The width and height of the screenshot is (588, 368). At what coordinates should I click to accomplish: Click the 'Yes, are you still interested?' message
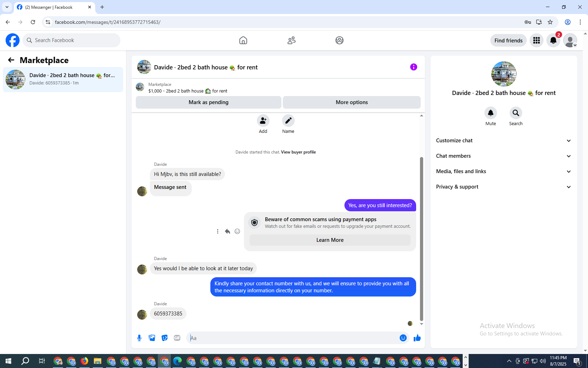click(x=380, y=205)
